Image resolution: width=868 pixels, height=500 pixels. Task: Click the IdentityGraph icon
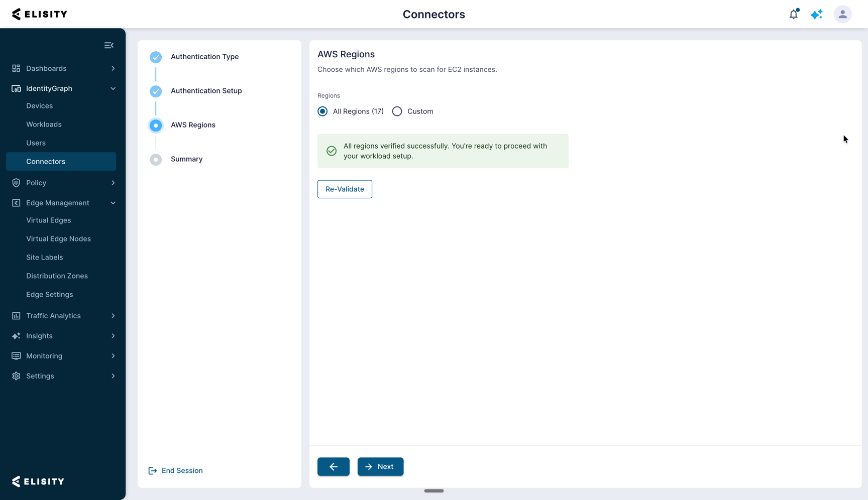16,88
